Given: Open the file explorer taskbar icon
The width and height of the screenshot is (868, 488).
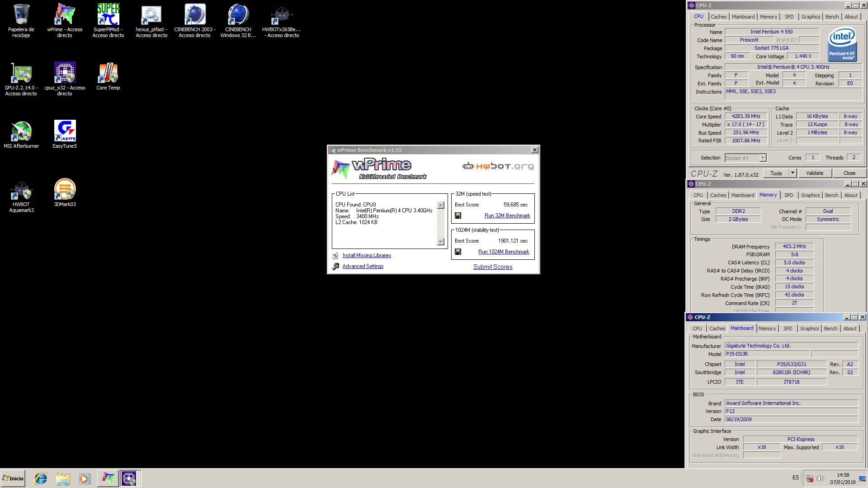Looking at the screenshot, I should (x=63, y=479).
